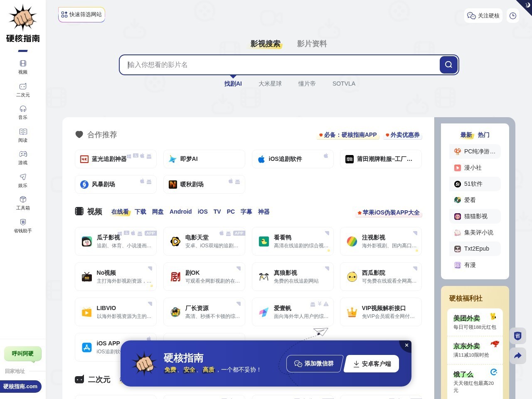This screenshot has width=532, height=399.
Task: Switch sidebar list to 热门
Action: [x=484, y=135]
